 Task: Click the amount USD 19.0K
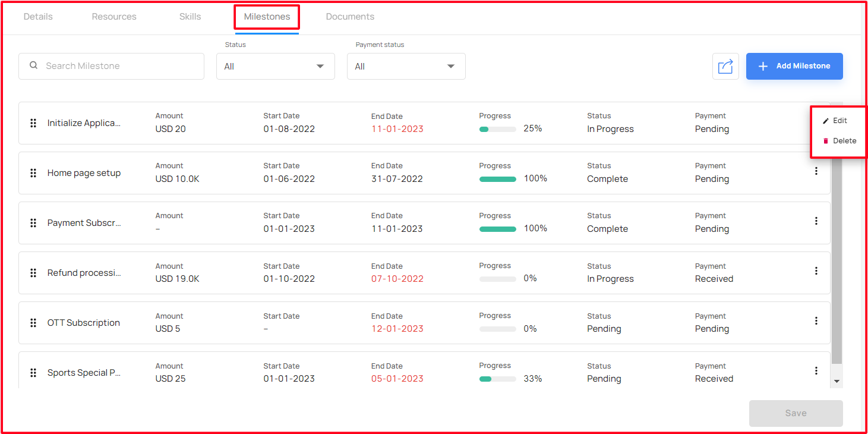178,279
